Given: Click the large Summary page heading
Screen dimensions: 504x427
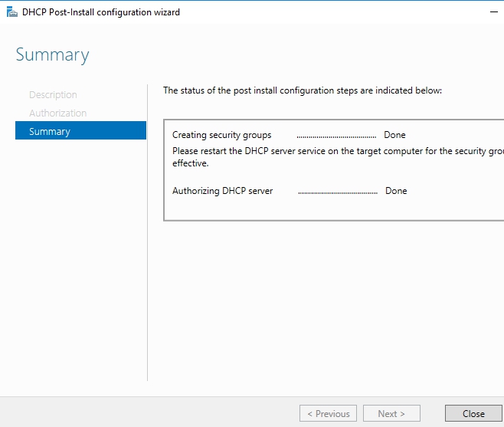Looking at the screenshot, I should click(x=52, y=55).
